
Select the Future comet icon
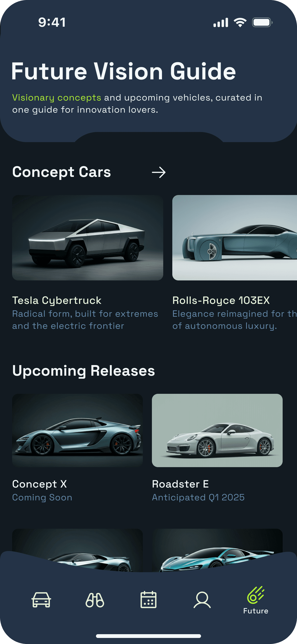point(256,595)
